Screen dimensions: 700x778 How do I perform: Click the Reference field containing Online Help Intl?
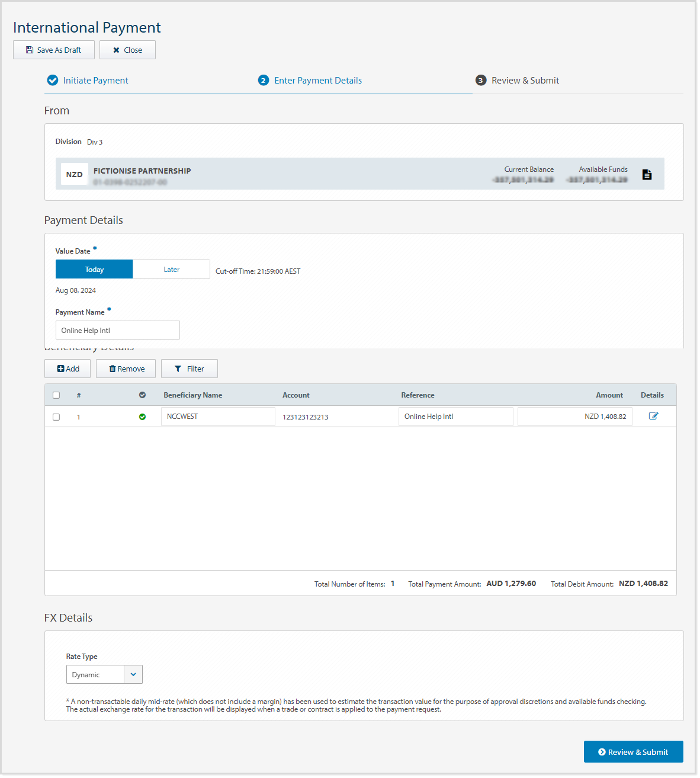point(455,416)
